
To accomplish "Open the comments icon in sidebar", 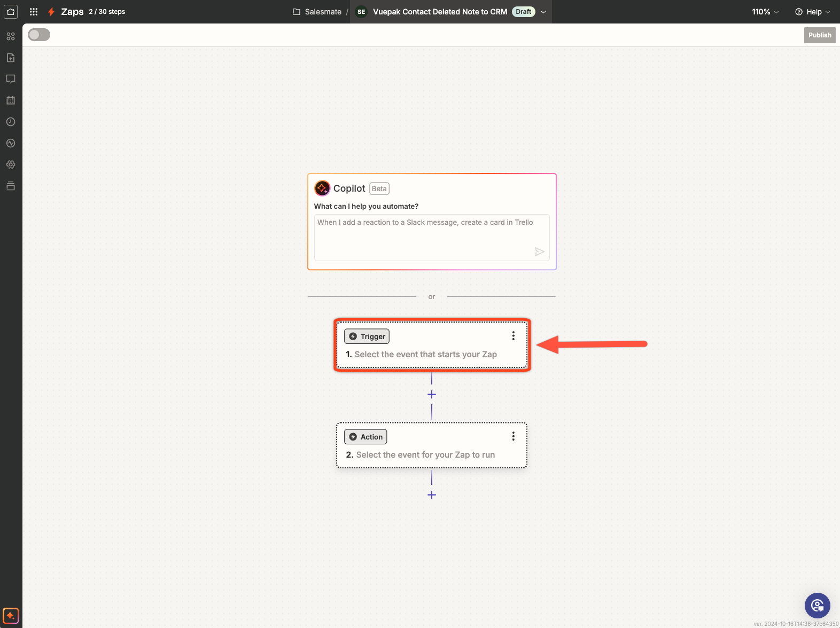I will click(11, 79).
